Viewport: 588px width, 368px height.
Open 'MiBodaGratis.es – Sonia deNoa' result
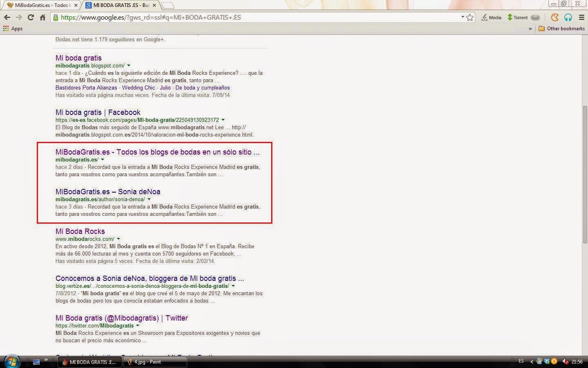tap(108, 192)
